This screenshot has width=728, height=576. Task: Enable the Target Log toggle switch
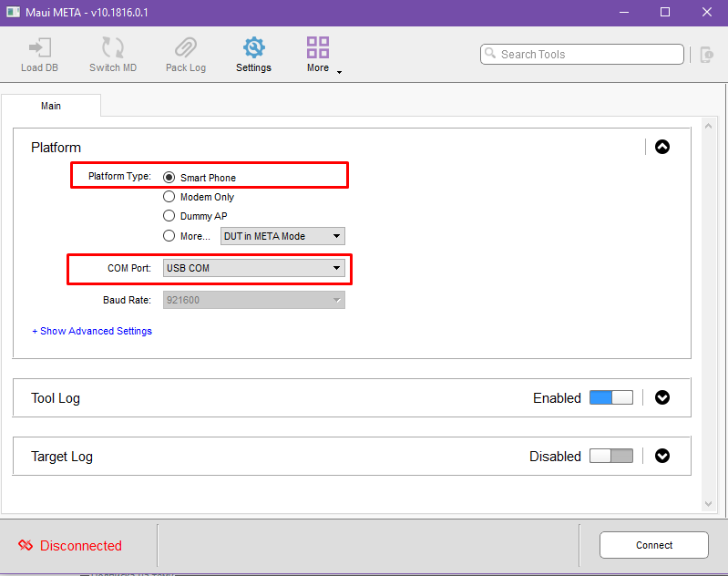click(x=610, y=456)
